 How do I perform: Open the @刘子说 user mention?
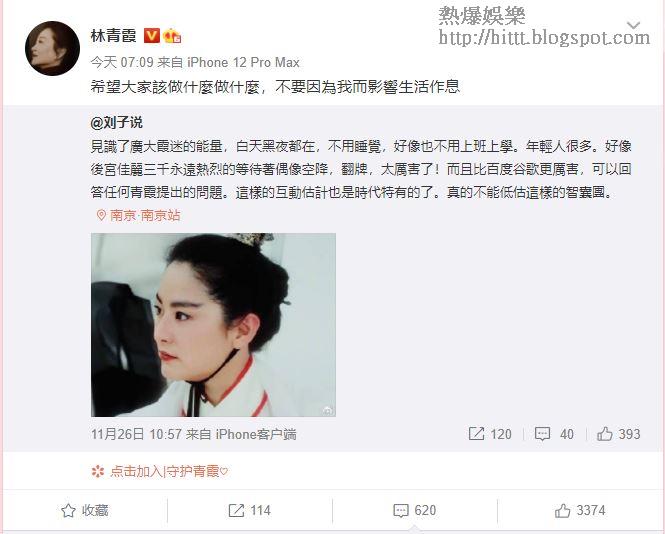pos(117,123)
